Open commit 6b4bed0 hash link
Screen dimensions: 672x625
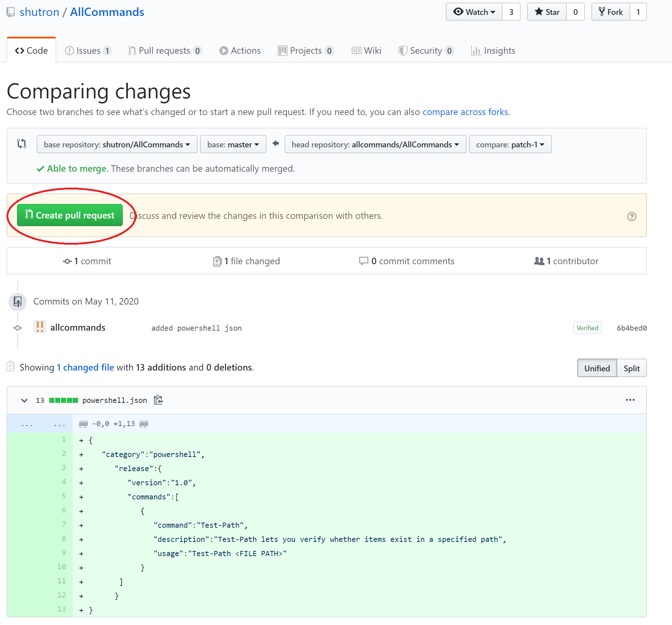[631, 328]
